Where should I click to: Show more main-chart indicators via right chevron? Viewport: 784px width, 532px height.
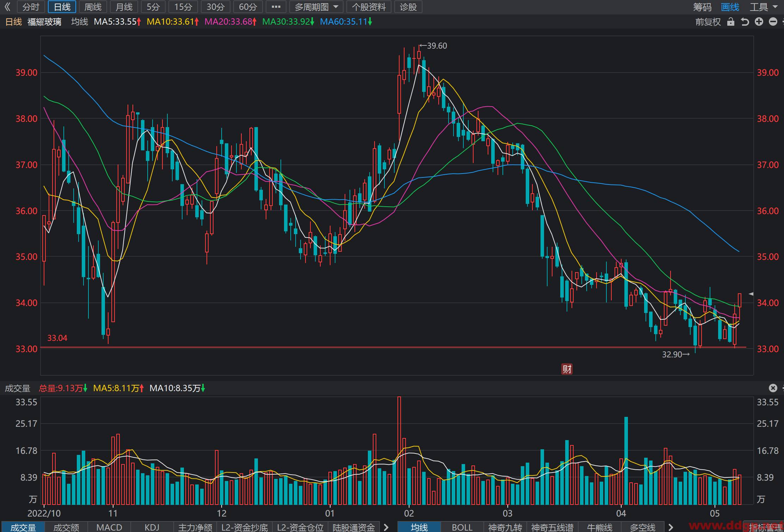(x=671, y=527)
